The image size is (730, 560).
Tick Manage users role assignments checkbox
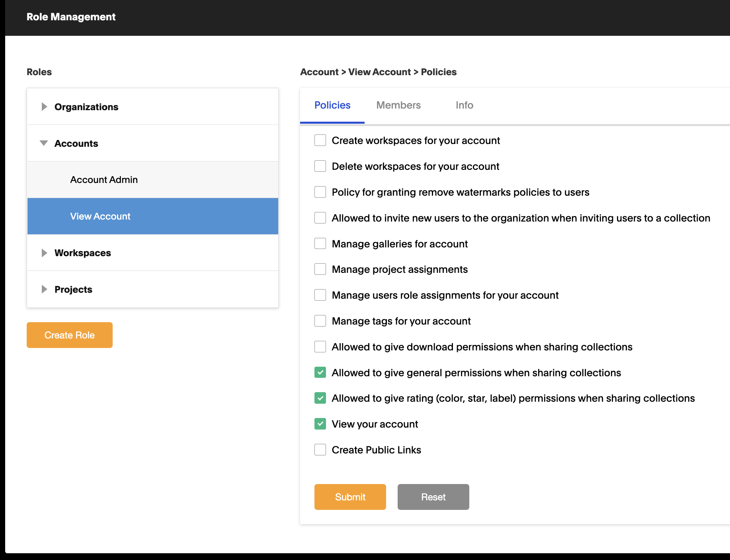(x=320, y=295)
